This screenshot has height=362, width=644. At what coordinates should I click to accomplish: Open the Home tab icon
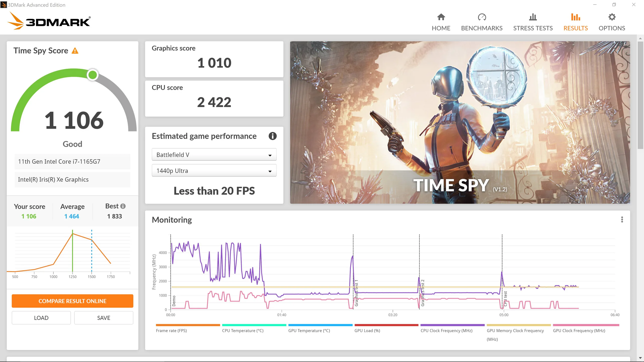coord(441,17)
